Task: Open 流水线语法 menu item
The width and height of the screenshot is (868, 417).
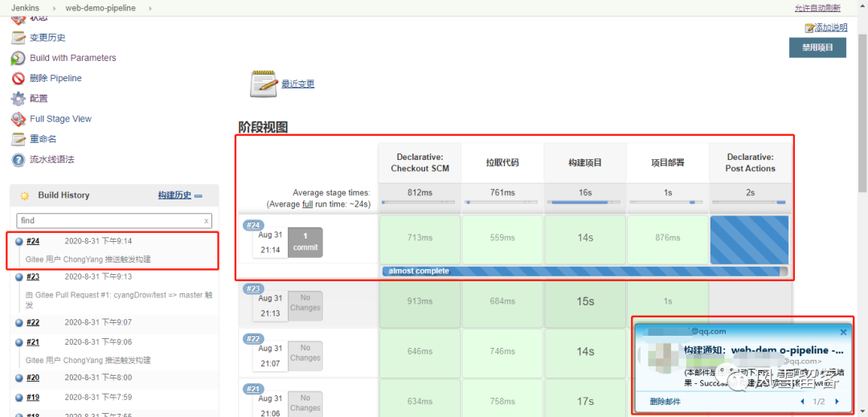Action: pyautogui.click(x=52, y=160)
